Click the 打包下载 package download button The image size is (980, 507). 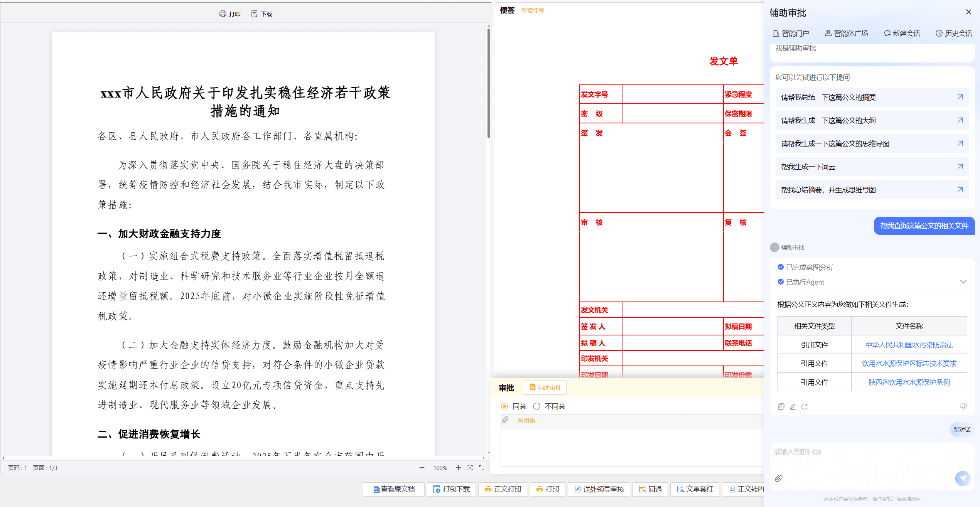click(x=451, y=489)
